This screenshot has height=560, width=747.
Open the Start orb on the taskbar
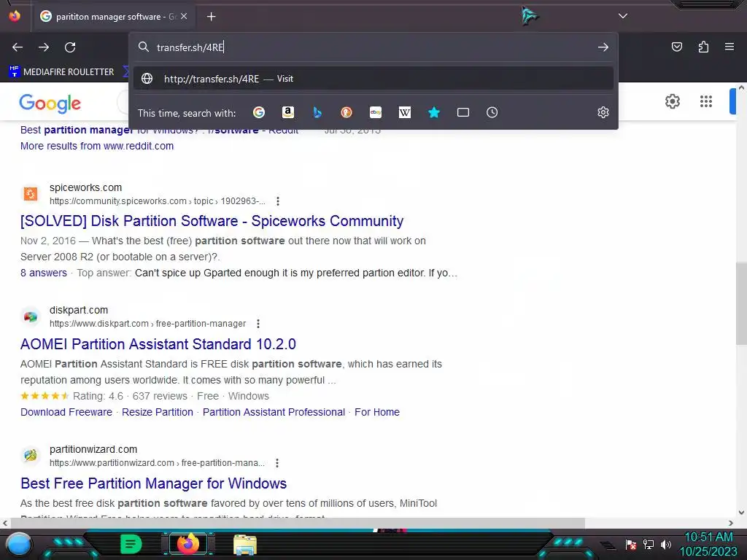click(x=19, y=545)
